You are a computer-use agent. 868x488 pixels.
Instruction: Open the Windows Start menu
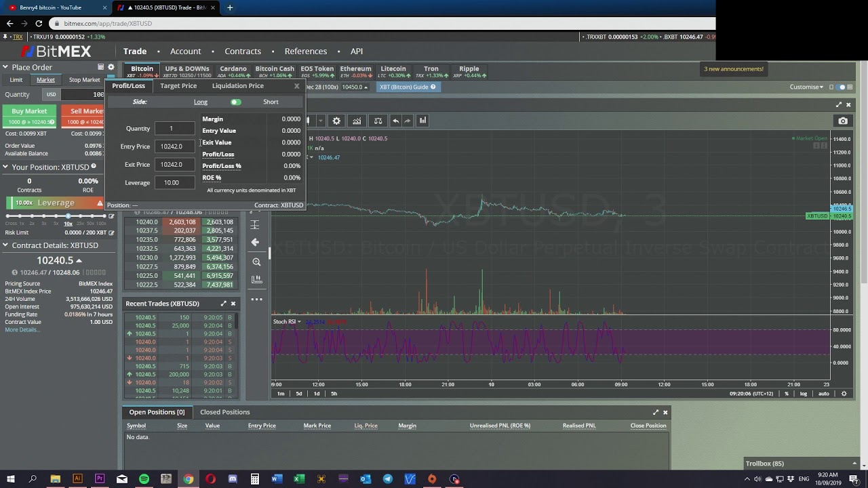11,479
